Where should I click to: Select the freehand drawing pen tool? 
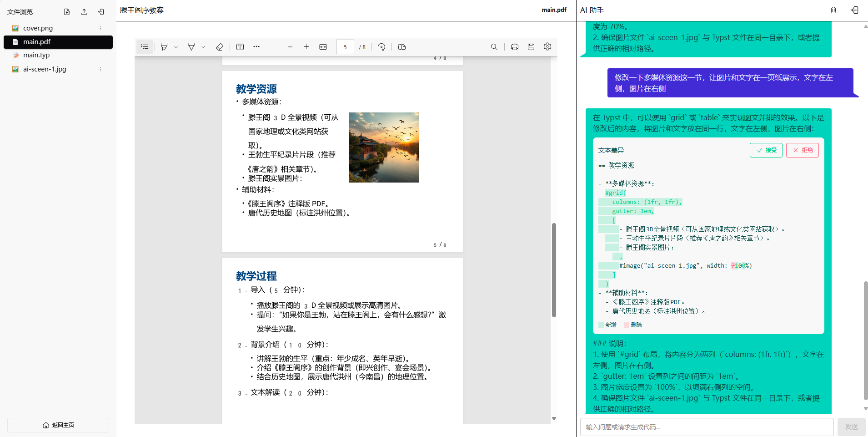click(x=191, y=46)
